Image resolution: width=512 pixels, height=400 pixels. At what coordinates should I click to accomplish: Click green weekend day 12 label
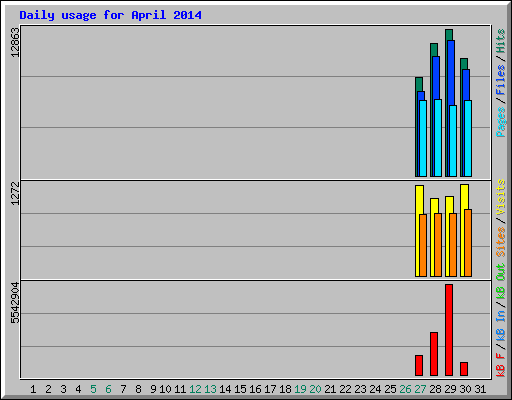click(195, 389)
